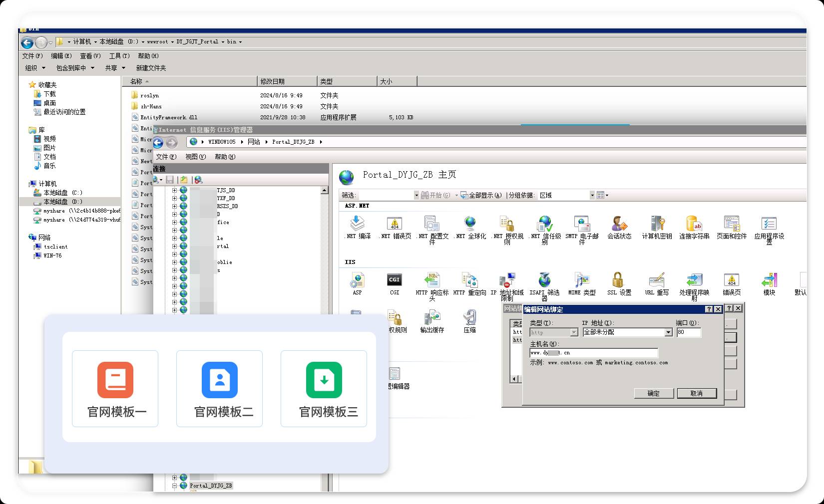Open 文件(F) menu in IIS Manager
This screenshot has height=504, width=824.
coord(166,157)
